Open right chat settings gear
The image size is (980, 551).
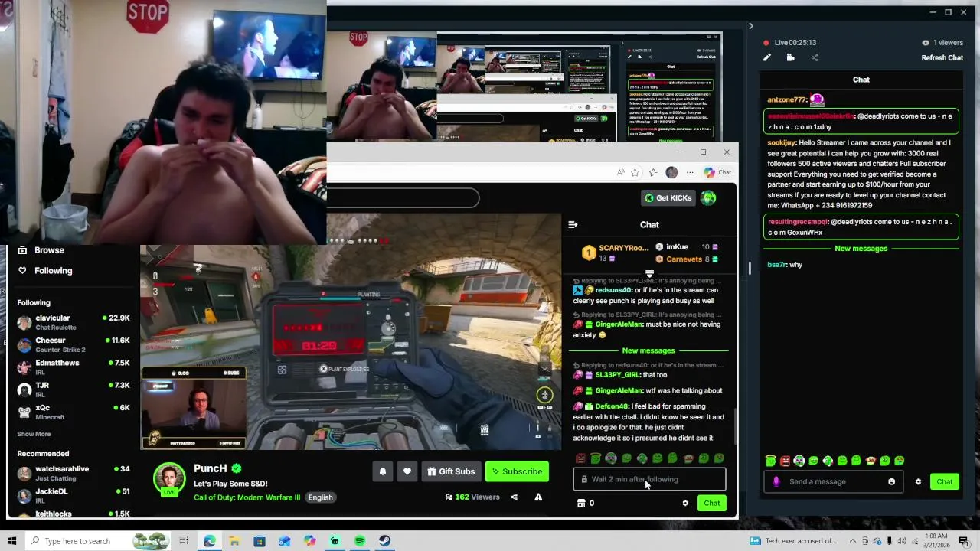(918, 481)
